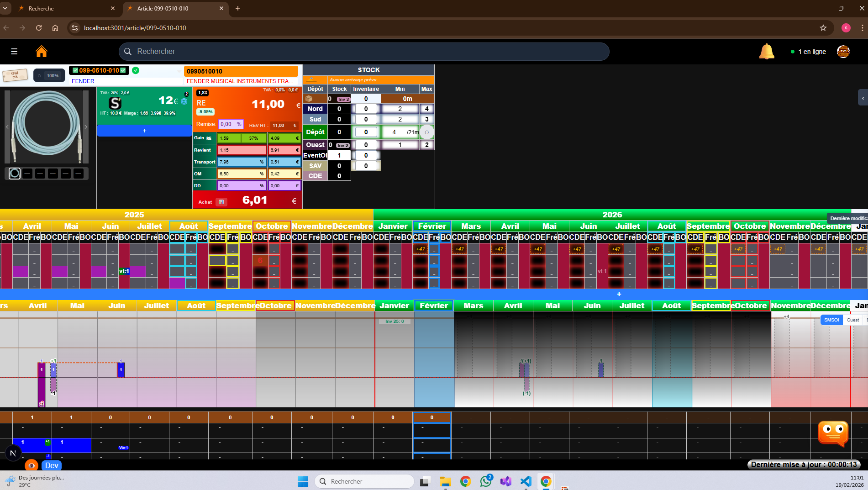Screen dimensions: 868x490
Task: Open the hamburger menu
Action: pyautogui.click(x=14, y=51)
